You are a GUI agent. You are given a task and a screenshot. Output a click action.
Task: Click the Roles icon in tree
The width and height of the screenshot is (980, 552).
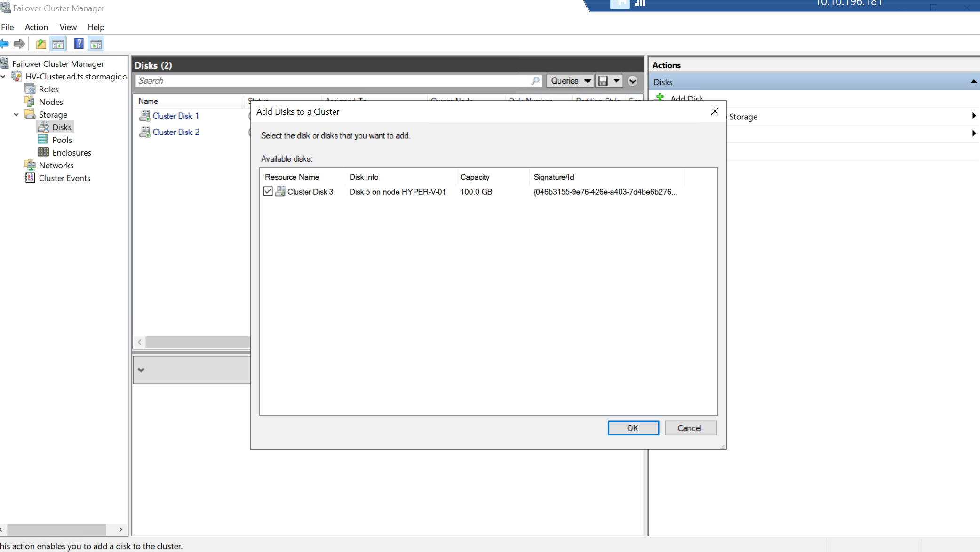[x=30, y=89]
